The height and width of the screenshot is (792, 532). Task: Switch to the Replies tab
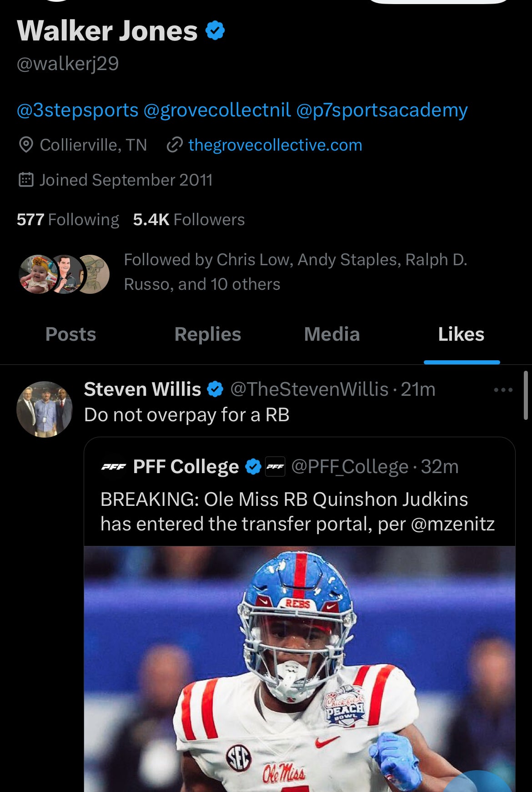208,334
